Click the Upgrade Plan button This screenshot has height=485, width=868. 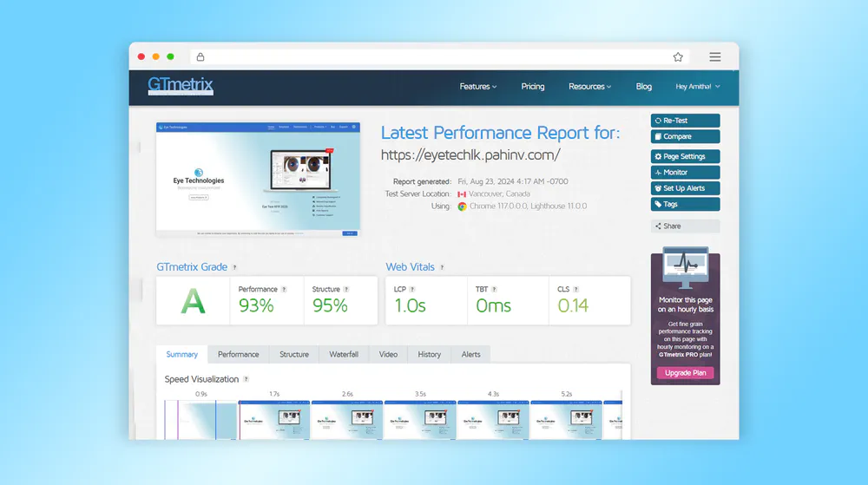686,373
